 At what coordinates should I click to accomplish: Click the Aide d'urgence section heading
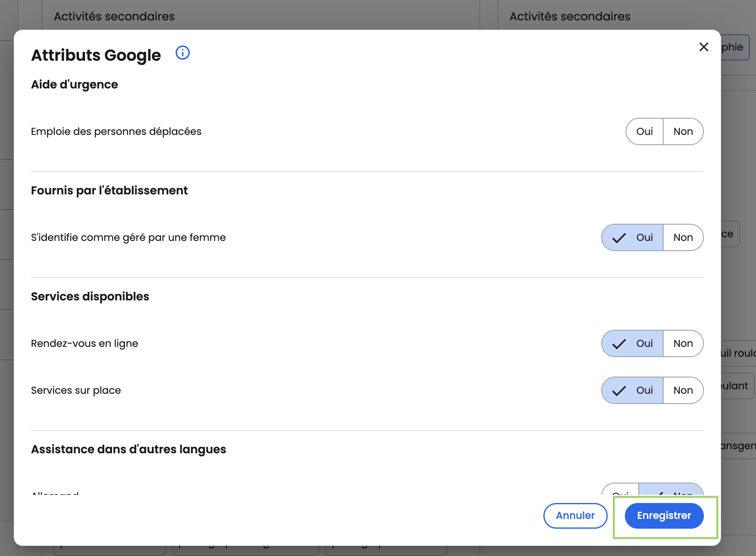(x=75, y=84)
